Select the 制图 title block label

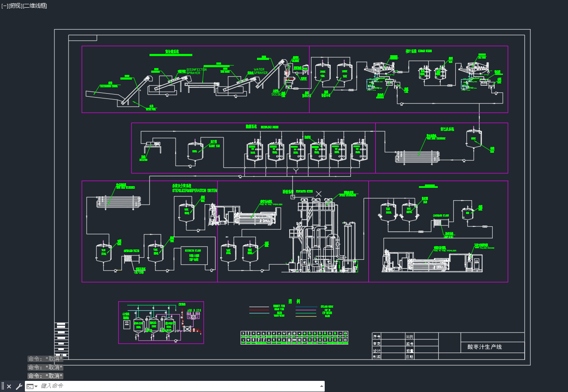377,357
